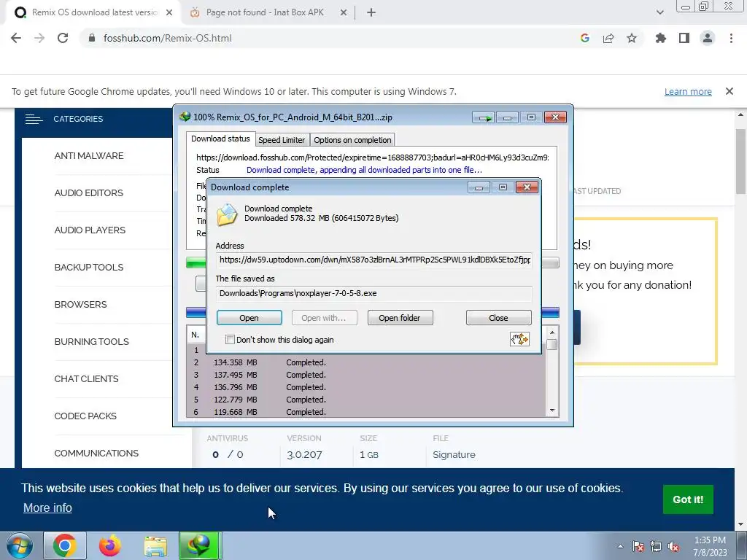Open the Chrome extensions puzzle icon
The height and width of the screenshot is (560, 747).
tap(660, 38)
